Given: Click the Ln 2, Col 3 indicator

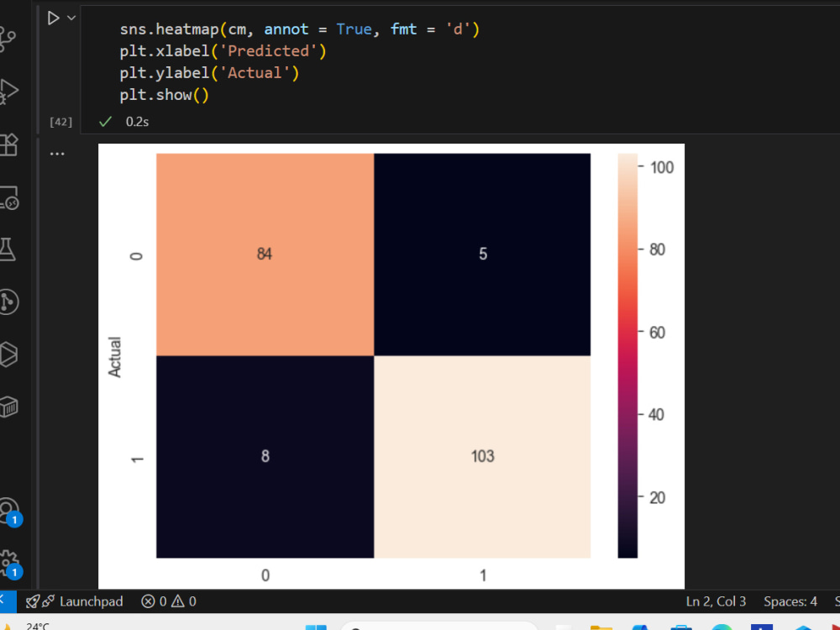Looking at the screenshot, I should coord(716,601).
